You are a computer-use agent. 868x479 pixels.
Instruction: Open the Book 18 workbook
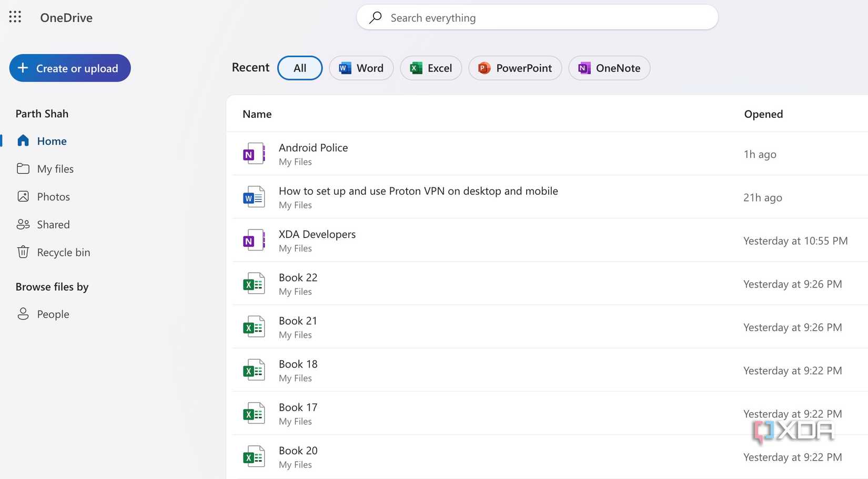point(298,364)
